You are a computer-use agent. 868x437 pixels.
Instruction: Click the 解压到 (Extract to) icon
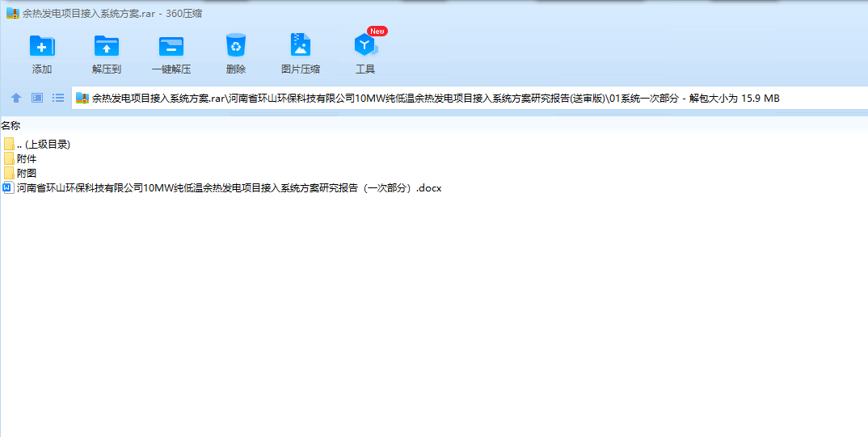coord(107,46)
